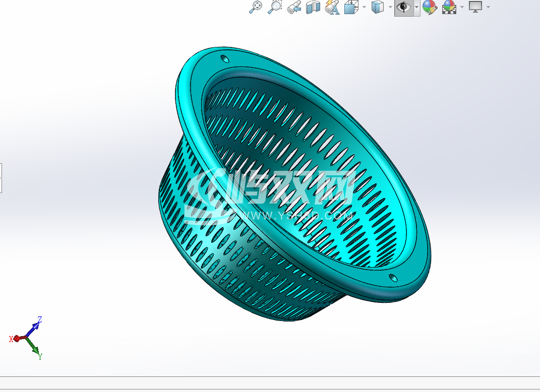Open the Apply Scene dropdown arrow
The image size is (540, 392).
[462, 7]
